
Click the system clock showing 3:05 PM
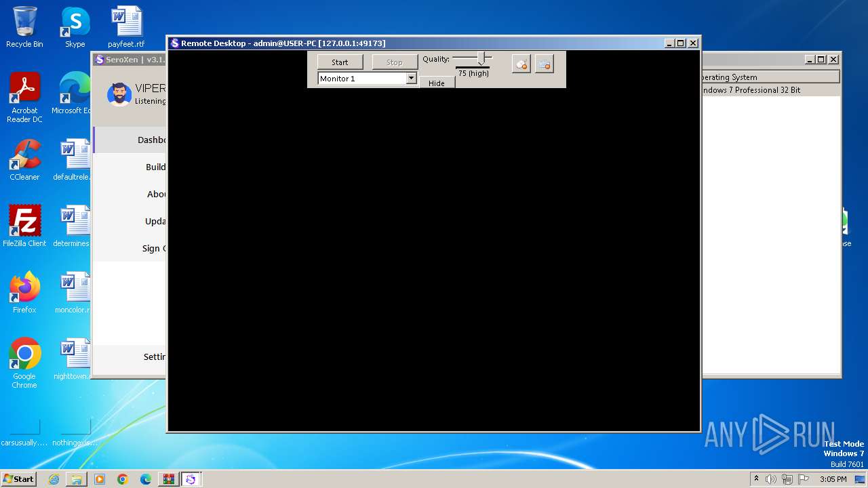833,479
